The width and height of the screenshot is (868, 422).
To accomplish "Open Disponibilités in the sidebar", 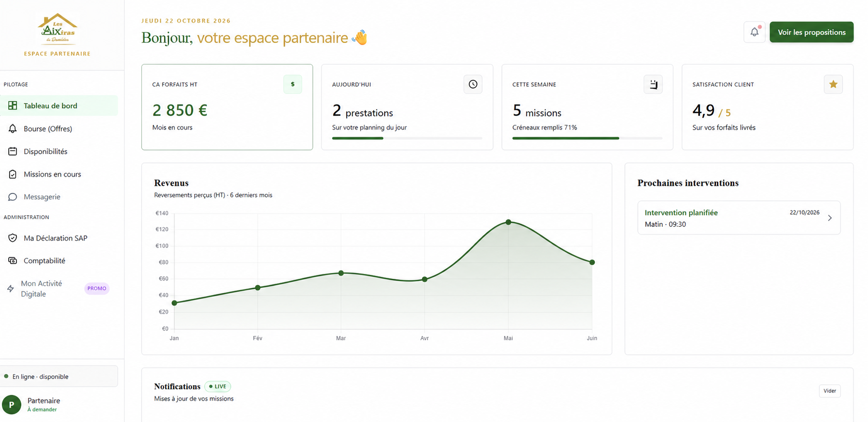I will (x=59, y=151).
